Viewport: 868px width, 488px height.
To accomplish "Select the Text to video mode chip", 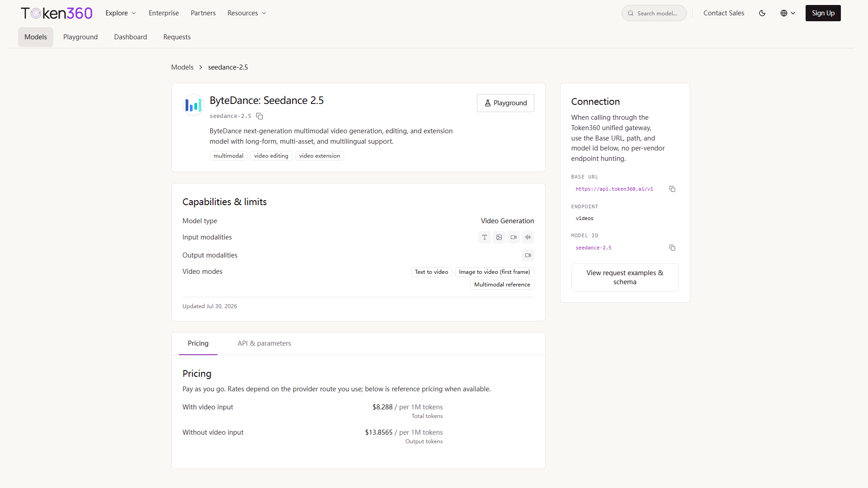I will click(x=431, y=272).
